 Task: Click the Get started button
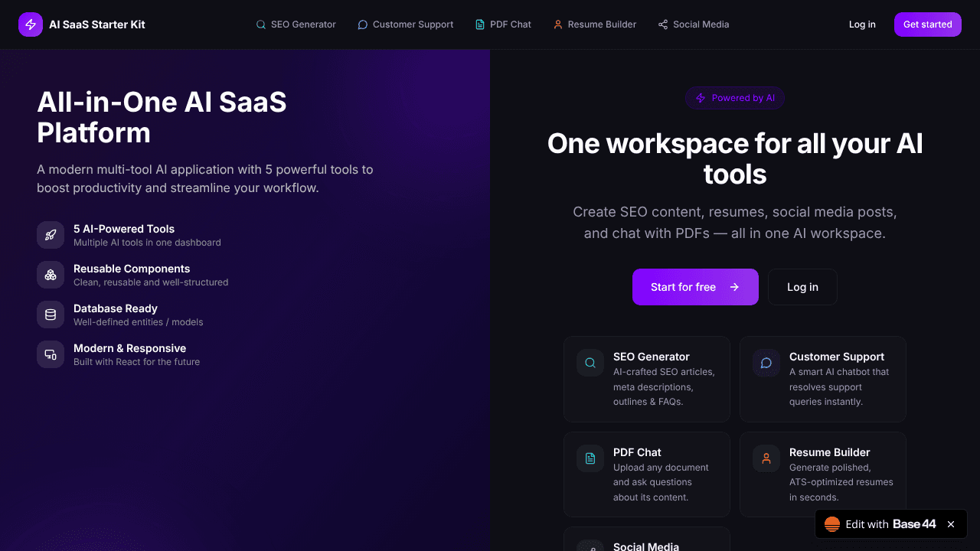pos(928,24)
